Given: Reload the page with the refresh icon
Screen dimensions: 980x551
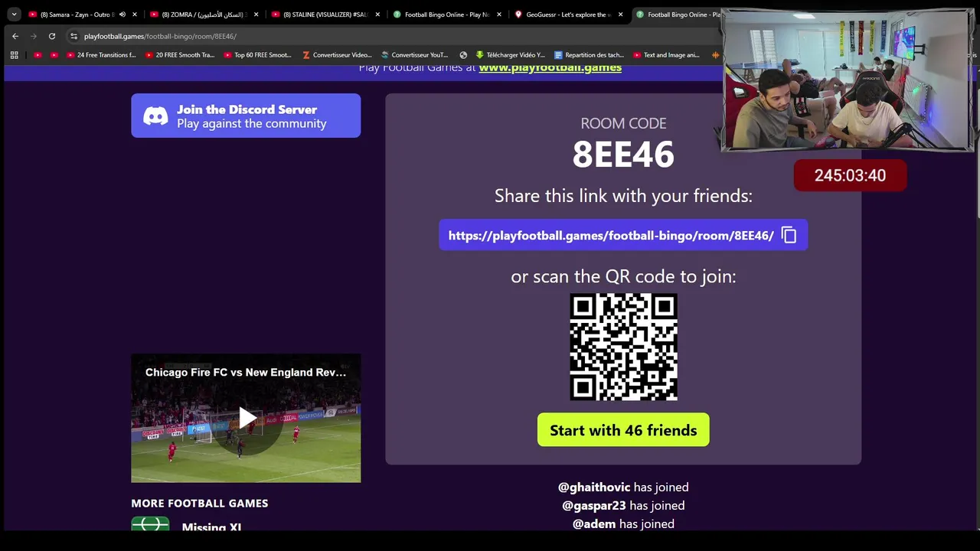Looking at the screenshot, I should [51, 36].
